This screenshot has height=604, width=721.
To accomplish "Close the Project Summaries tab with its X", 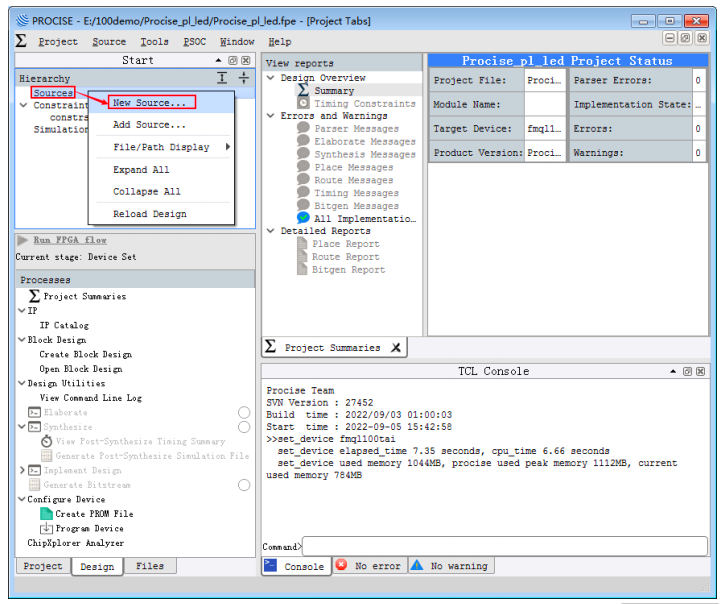I will point(396,348).
